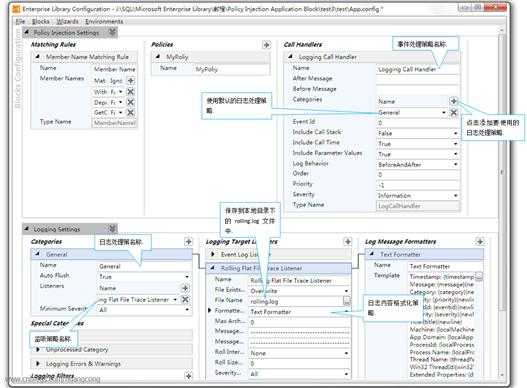Screen dimensions: 527x388
Task: Click double-chevron icon on Policy Injection Settings header
Action: point(113,32)
